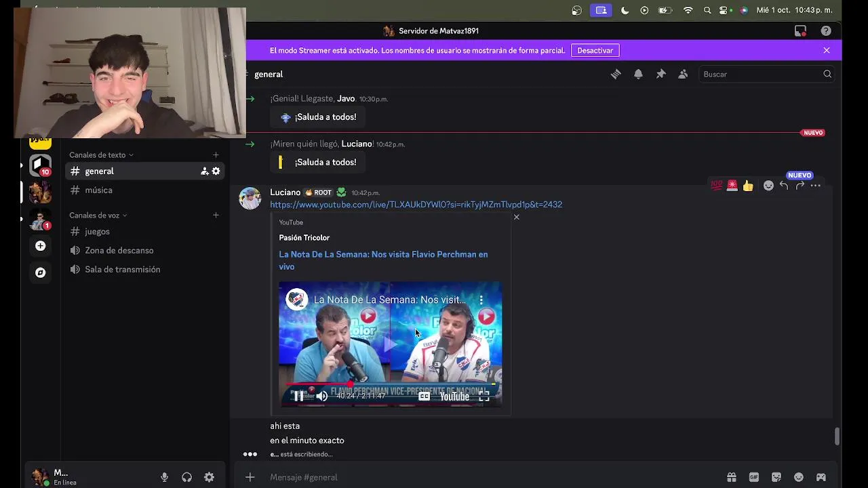Viewport: 868px width, 488px height.
Task: Mute the embedded video volume
Action: point(322,396)
